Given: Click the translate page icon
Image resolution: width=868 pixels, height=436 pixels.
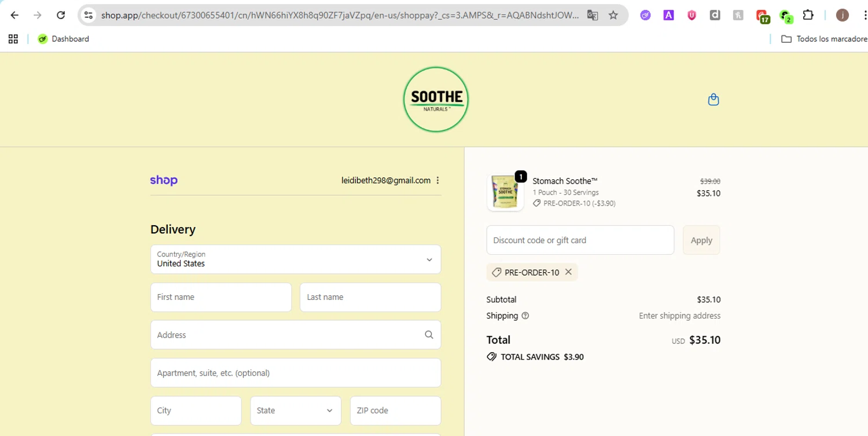Looking at the screenshot, I should [593, 16].
